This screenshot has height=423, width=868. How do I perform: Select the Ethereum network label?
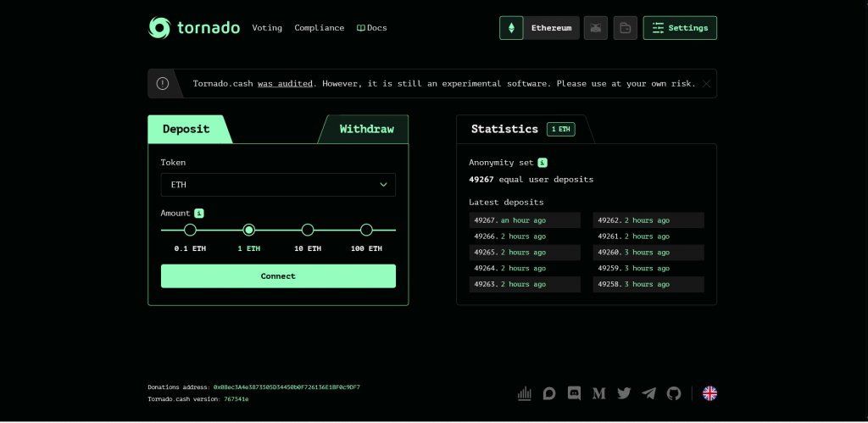click(x=551, y=28)
